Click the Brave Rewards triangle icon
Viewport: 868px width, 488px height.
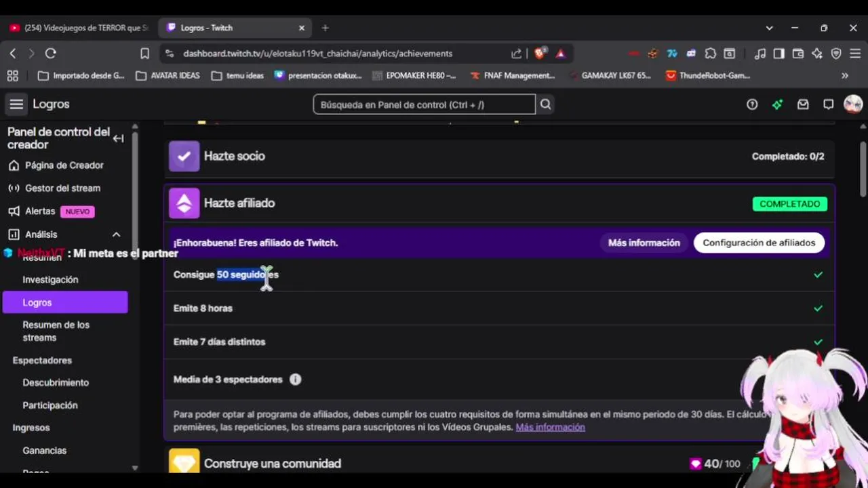(560, 54)
